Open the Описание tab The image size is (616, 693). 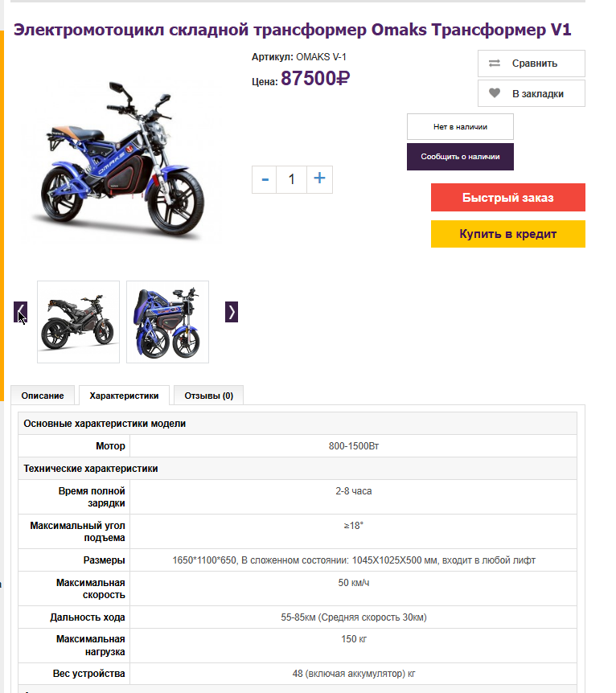(x=43, y=396)
